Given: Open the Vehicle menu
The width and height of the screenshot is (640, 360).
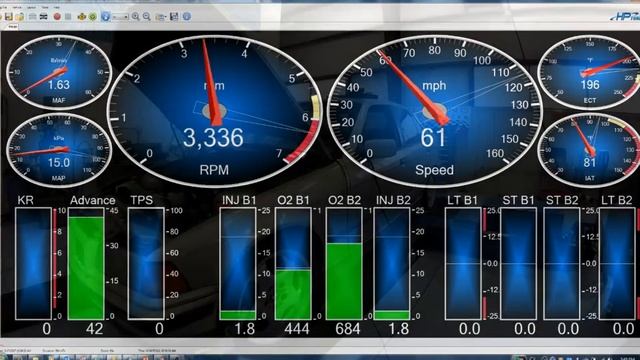Looking at the screenshot, I should click(17, 7).
